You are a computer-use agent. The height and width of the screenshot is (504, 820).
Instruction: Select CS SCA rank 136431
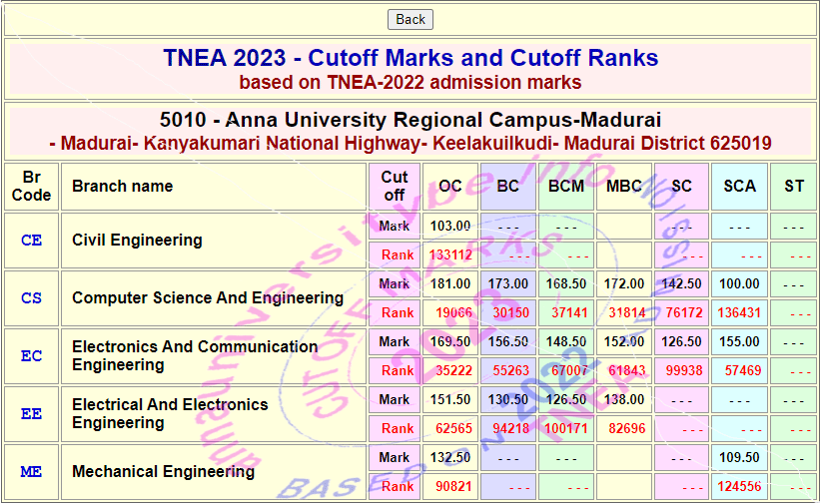739,312
